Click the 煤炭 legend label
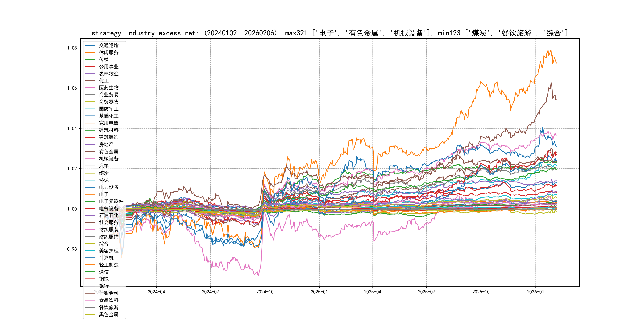This screenshot has width=644, height=322. [x=104, y=173]
